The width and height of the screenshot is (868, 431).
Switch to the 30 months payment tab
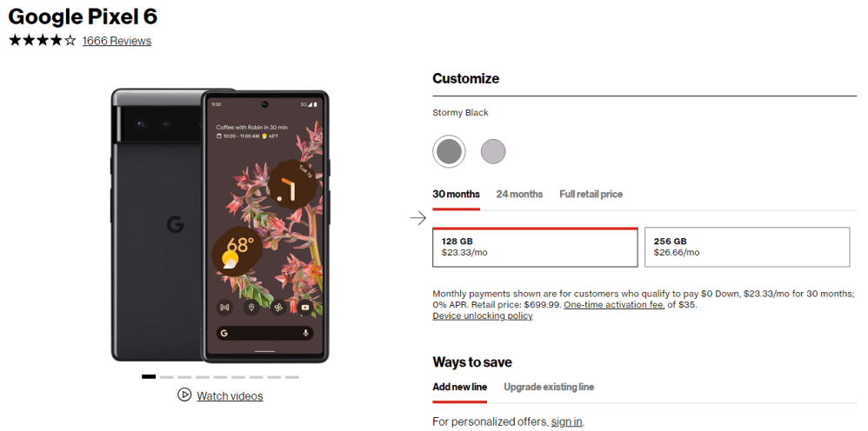tap(456, 194)
